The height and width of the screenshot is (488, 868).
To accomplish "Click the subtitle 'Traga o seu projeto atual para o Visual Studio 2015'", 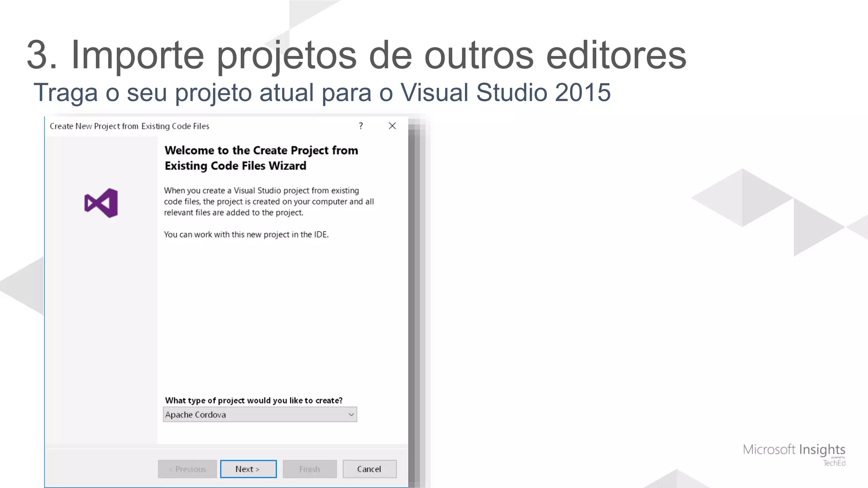I will tap(322, 92).
